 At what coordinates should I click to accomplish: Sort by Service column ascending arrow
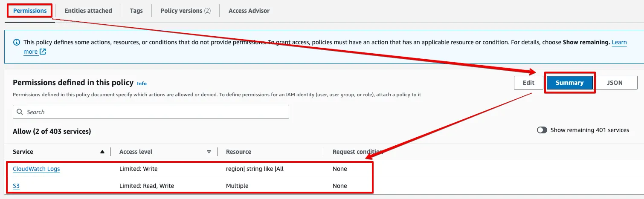click(102, 152)
